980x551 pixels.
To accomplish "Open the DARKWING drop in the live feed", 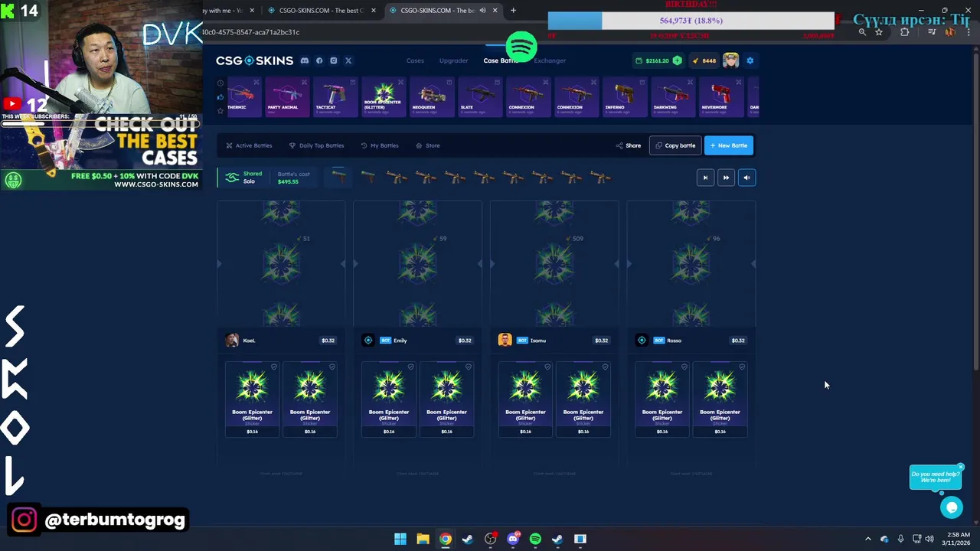I will coord(674,97).
